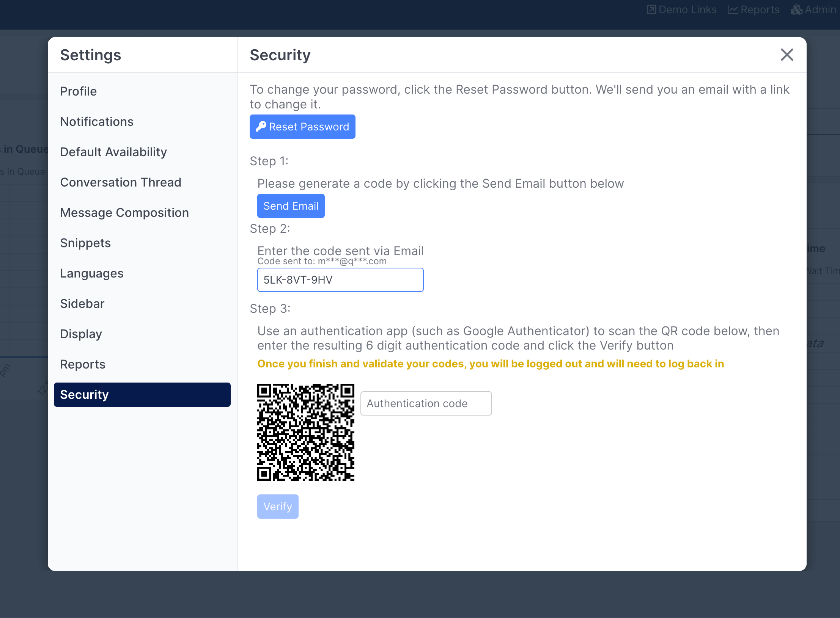Viewport: 840px width, 618px height.
Task: Select Languages in settings menu
Action: pyautogui.click(x=92, y=273)
